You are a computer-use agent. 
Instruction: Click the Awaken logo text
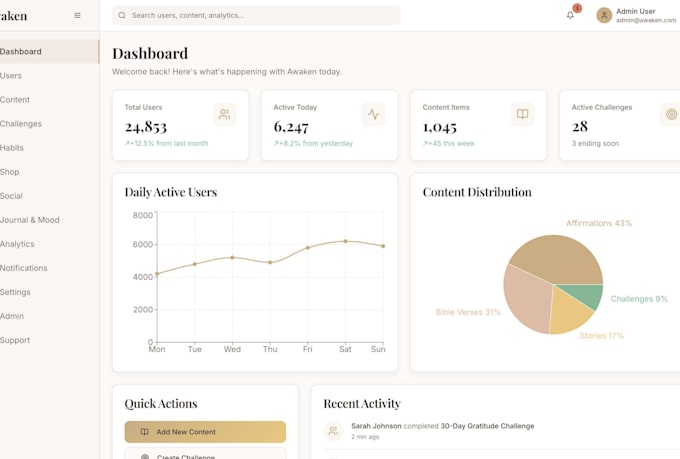point(13,16)
